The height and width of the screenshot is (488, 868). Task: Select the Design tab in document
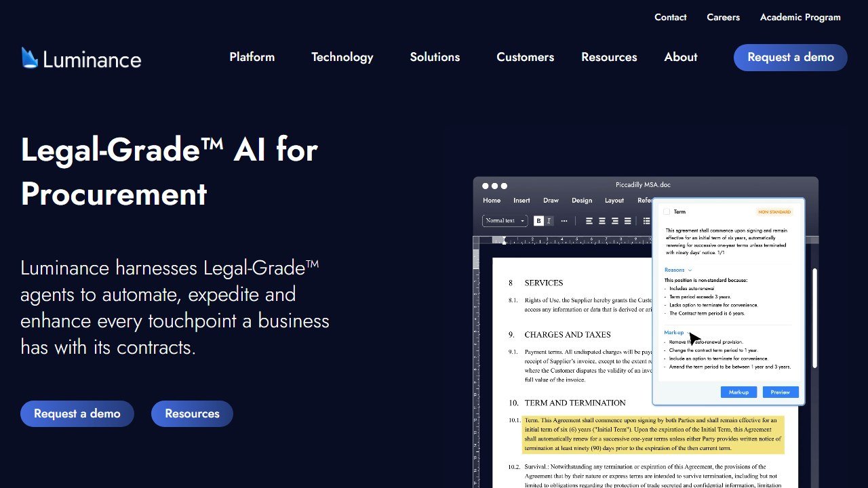coord(582,201)
